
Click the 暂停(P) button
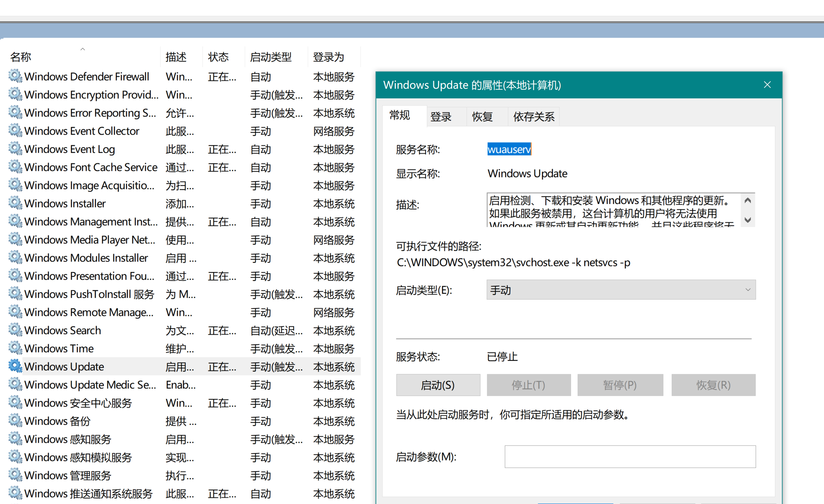click(x=620, y=385)
